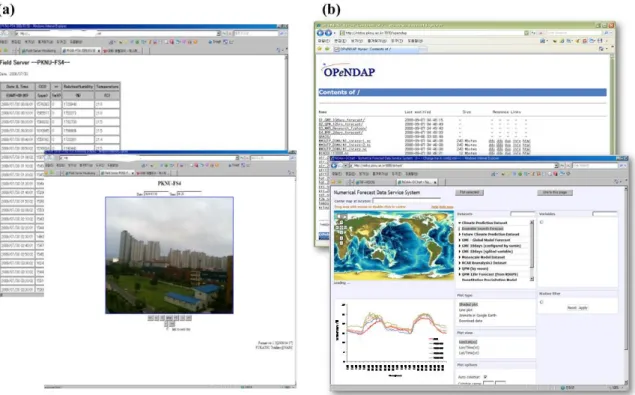Screen dimensions: 635x395
Task: Close the NOAA-DChart tab
Action: [x=435, y=182]
